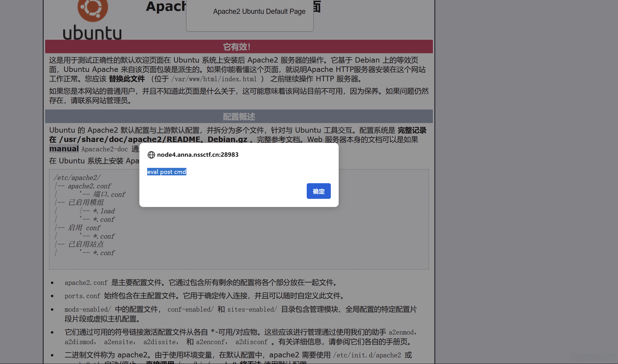The height and width of the screenshot is (364, 618).
Task: Click the ubuntu wordmark text logo
Action: 92,32
